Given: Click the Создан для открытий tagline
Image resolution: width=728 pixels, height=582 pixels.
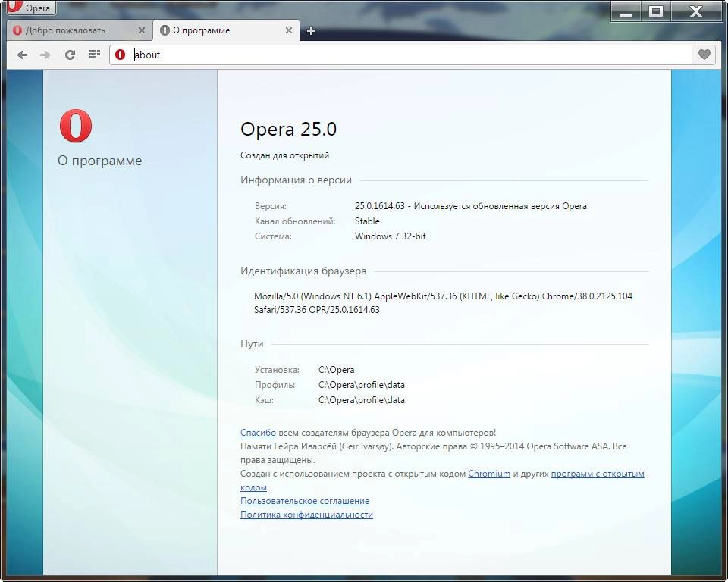Looking at the screenshot, I should (x=284, y=155).
